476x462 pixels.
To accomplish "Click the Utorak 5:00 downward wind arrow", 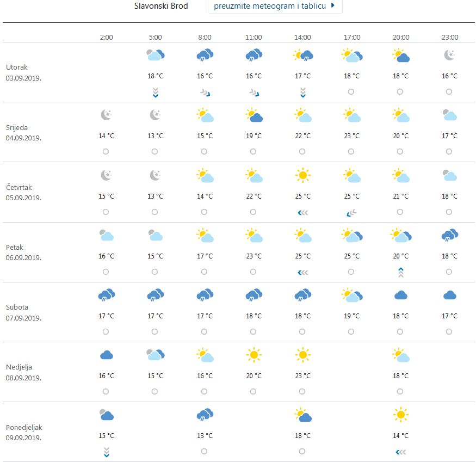I will click(x=155, y=92).
